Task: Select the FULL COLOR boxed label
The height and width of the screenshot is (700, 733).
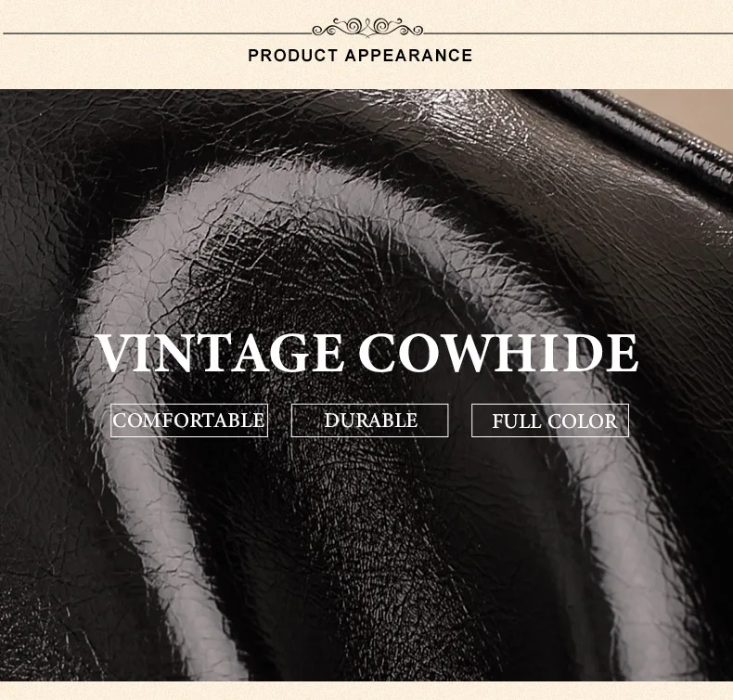Action: 550,421
